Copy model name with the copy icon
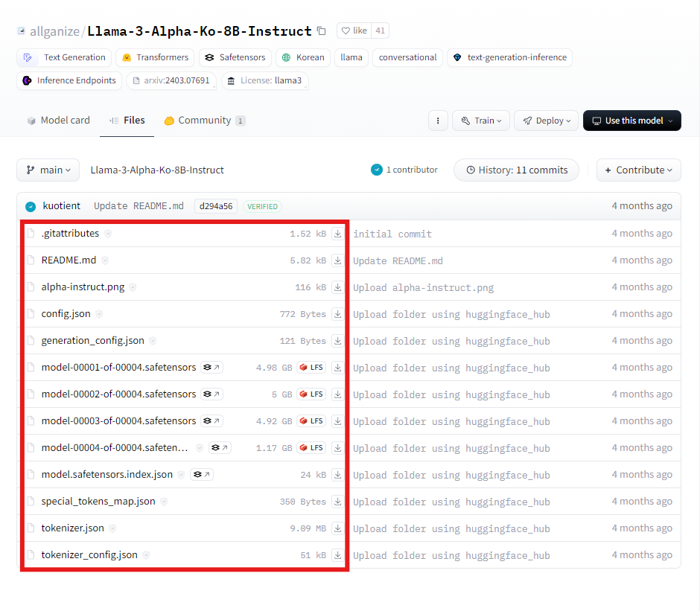The height and width of the screenshot is (611, 700). [x=322, y=31]
